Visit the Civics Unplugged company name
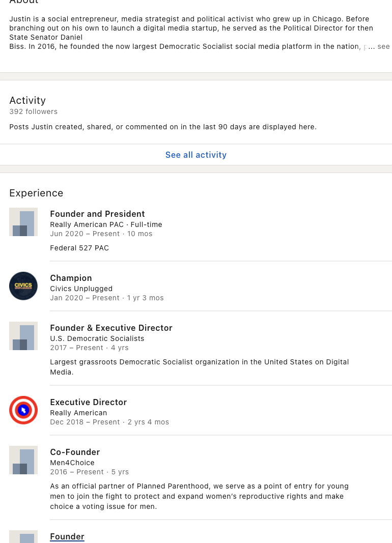This screenshot has width=392, height=543. 81,289
